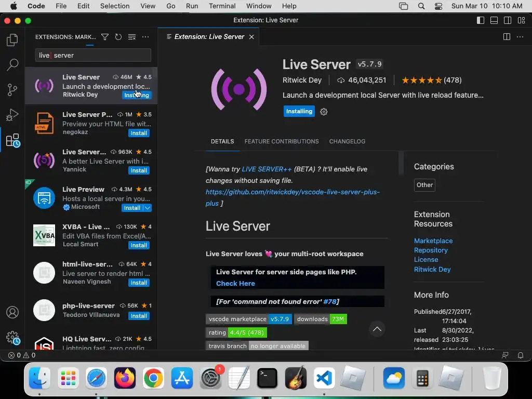
Task: Launch Google Chrome from the Dock
Action: 153,378
